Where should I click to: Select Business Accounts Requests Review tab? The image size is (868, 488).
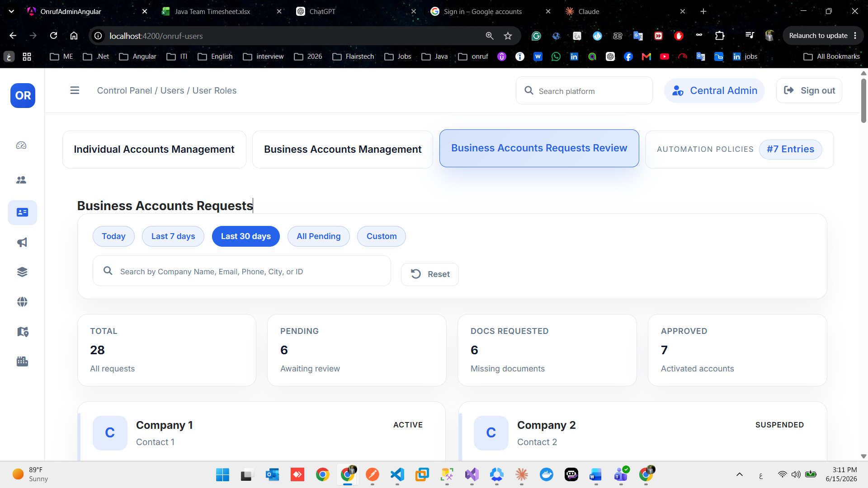click(539, 148)
